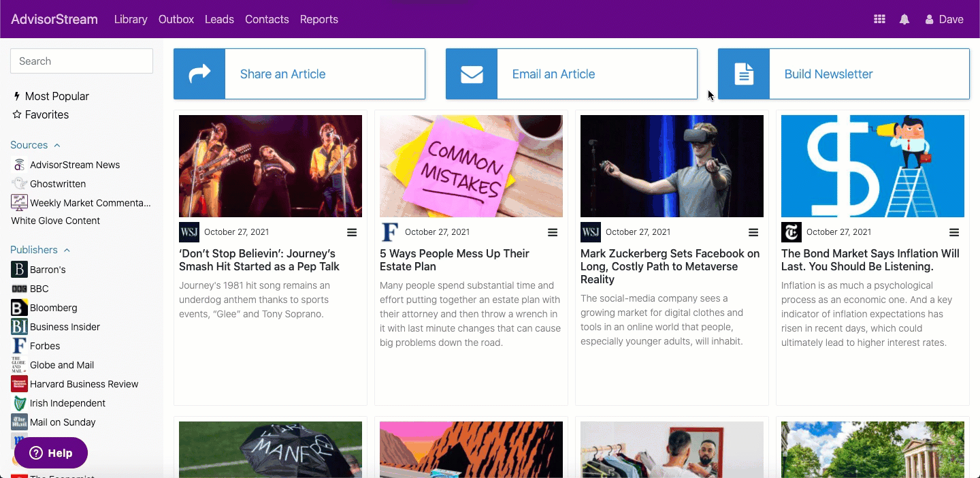Image resolution: width=980 pixels, height=478 pixels.
Task: Open menu for the Bond Market article
Action: [954, 232]
